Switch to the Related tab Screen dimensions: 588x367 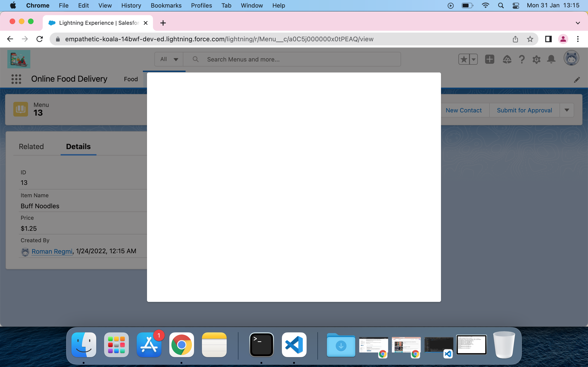(x=31, y=147)
